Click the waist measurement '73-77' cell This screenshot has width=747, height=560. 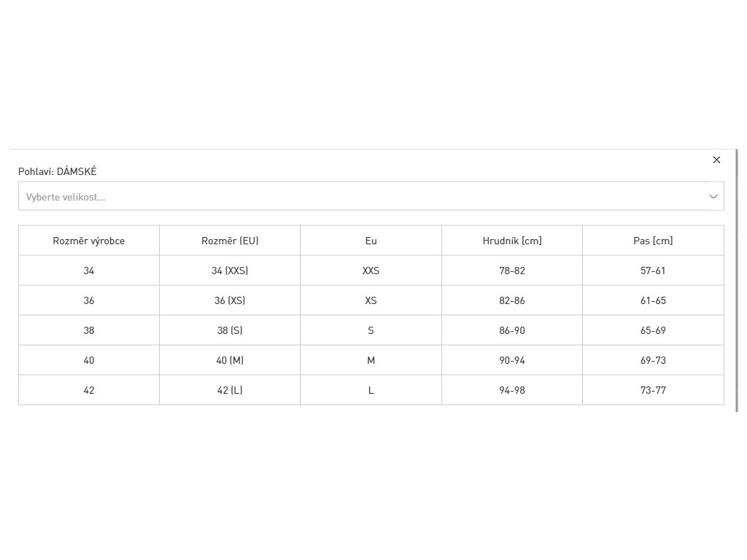653,390
